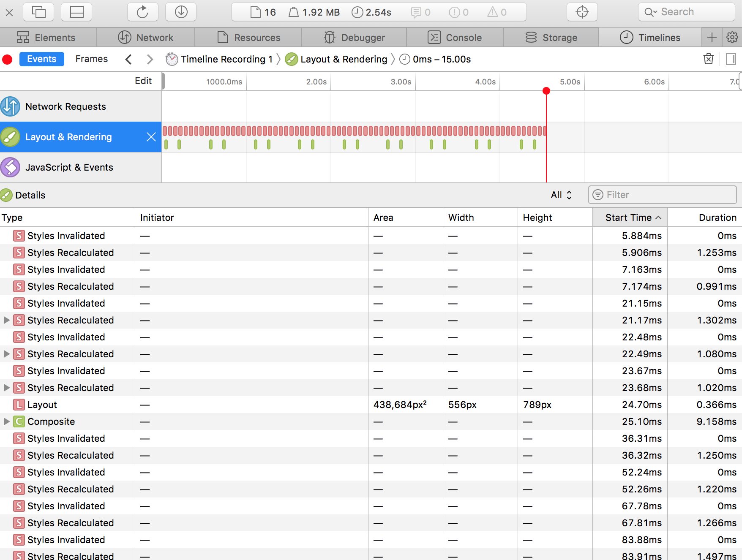The image size is (742, 560).
Task: Open the inspector settings gear icon
Action: 732,38
